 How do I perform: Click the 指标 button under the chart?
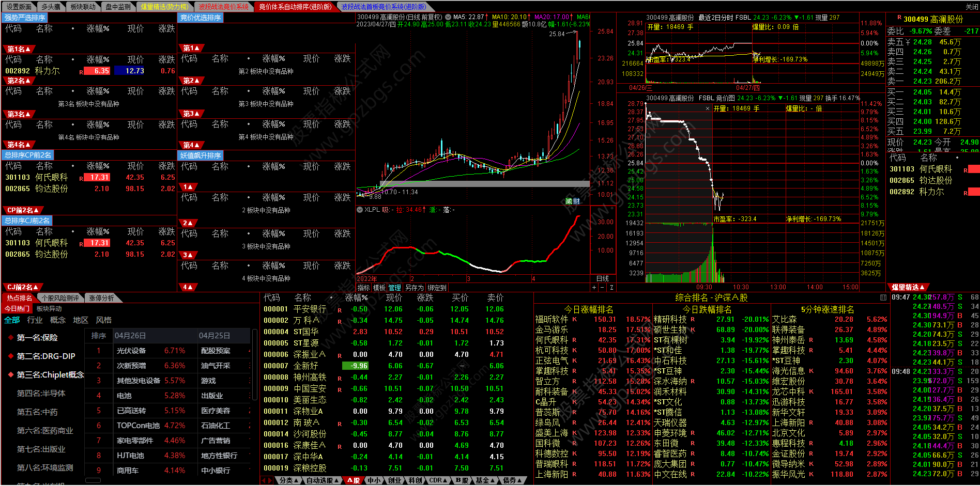[364, 288]
